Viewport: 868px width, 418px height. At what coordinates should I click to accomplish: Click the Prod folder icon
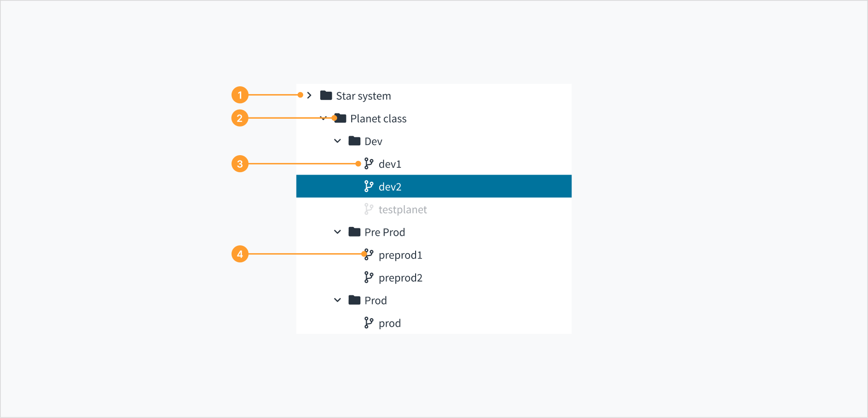(x=355, y=300)
